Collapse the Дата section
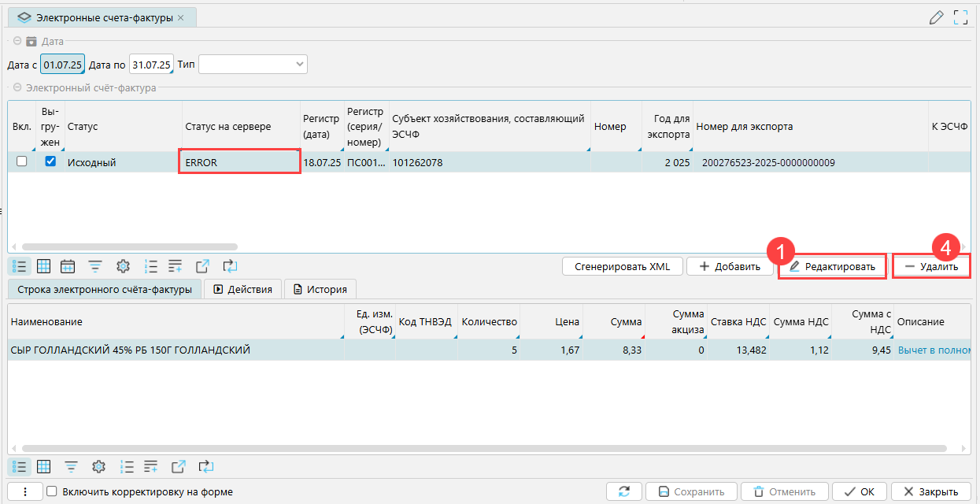980x504 pixels. tap(16, 41)
